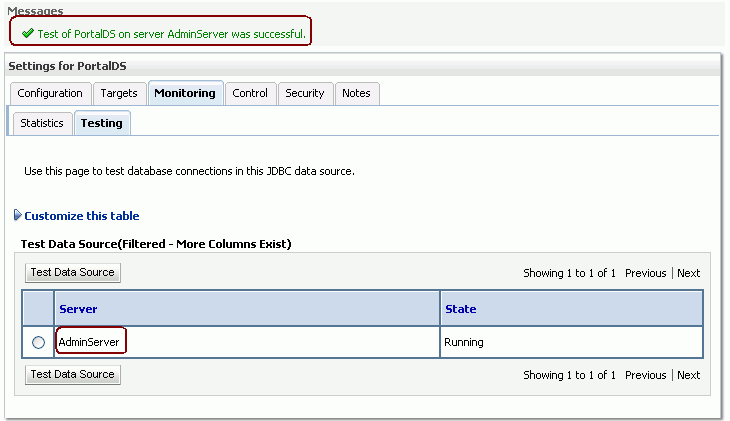Click the Previous link above the table
This screenshot has height=421, width=730.
(645, 273)
